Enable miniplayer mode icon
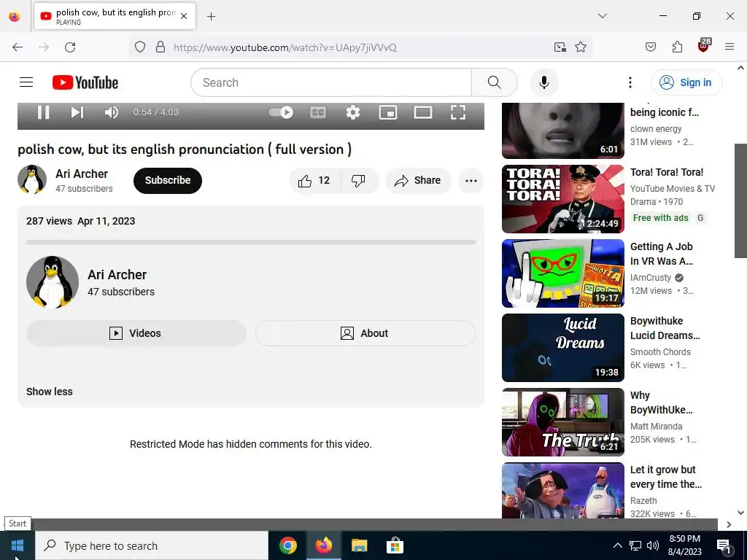The width and height of the screenshot is (747, 560). pyautogui.click(x=388, y=112)
